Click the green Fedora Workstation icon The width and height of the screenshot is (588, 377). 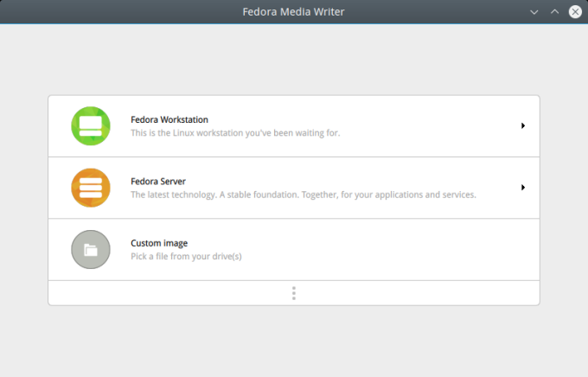coord(91,126)
